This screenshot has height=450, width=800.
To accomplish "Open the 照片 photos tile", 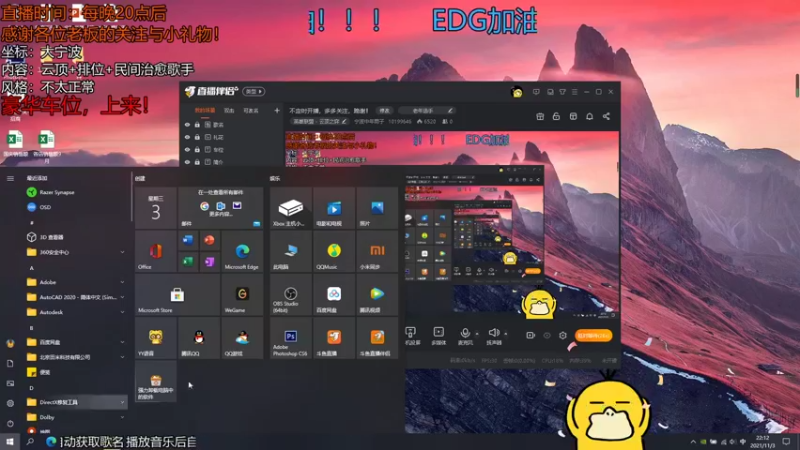I will [x=378, y=208].
